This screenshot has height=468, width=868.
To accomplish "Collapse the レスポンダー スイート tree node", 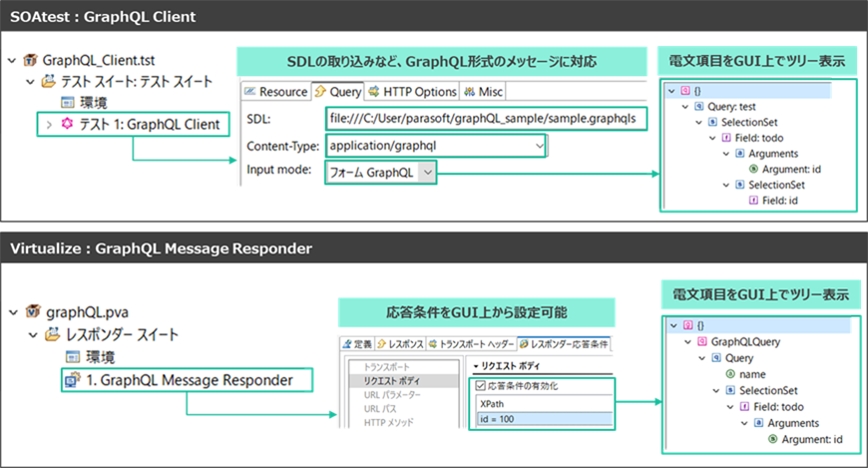I will (x=31, y=334).
